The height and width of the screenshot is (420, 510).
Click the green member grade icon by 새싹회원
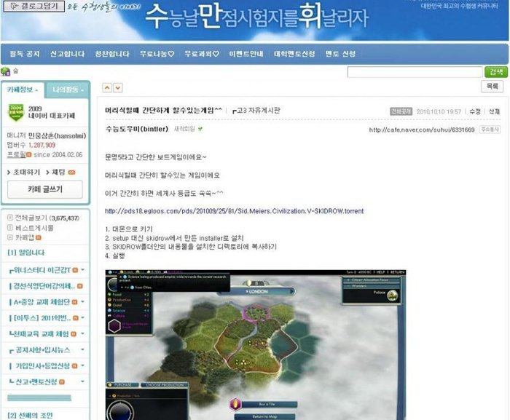coord(200,129)
